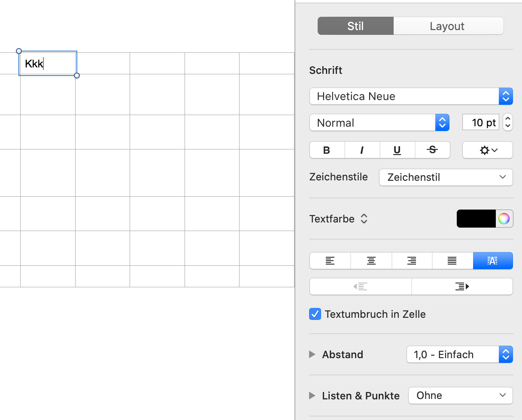Toggle bold text formatting
Image resolution: width=522 pixels, height=420 pixels.
tap(327, 150)
